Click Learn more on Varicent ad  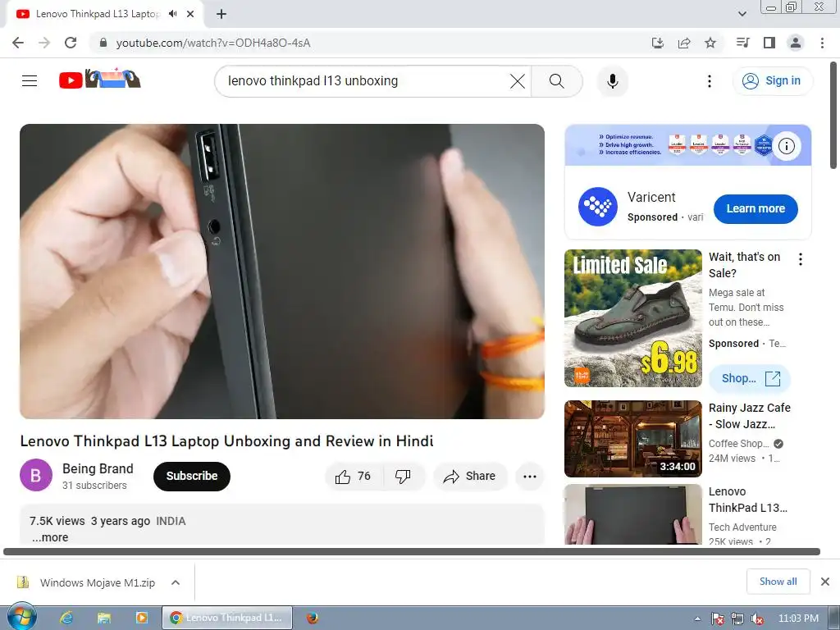pyautogui.click(x=756, y=209)
